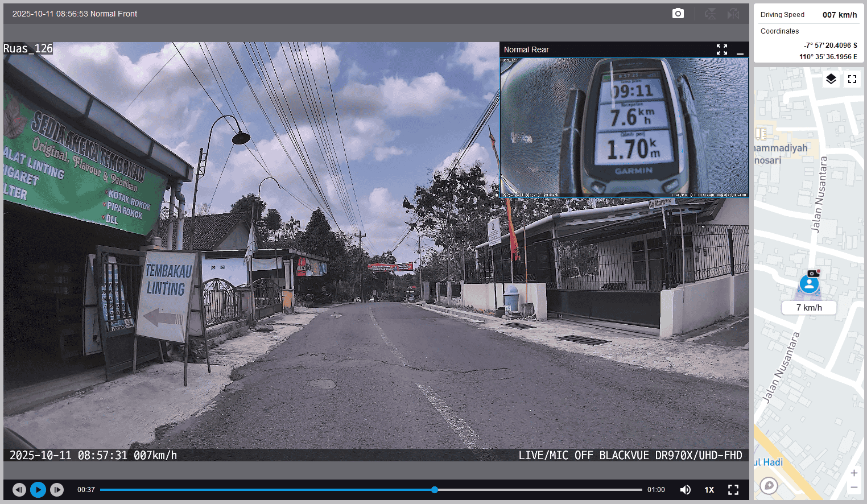Image resolution: width=867 pixels, height=504 pixels.
Task: Click the main front camera video
Action: point(376,251)
